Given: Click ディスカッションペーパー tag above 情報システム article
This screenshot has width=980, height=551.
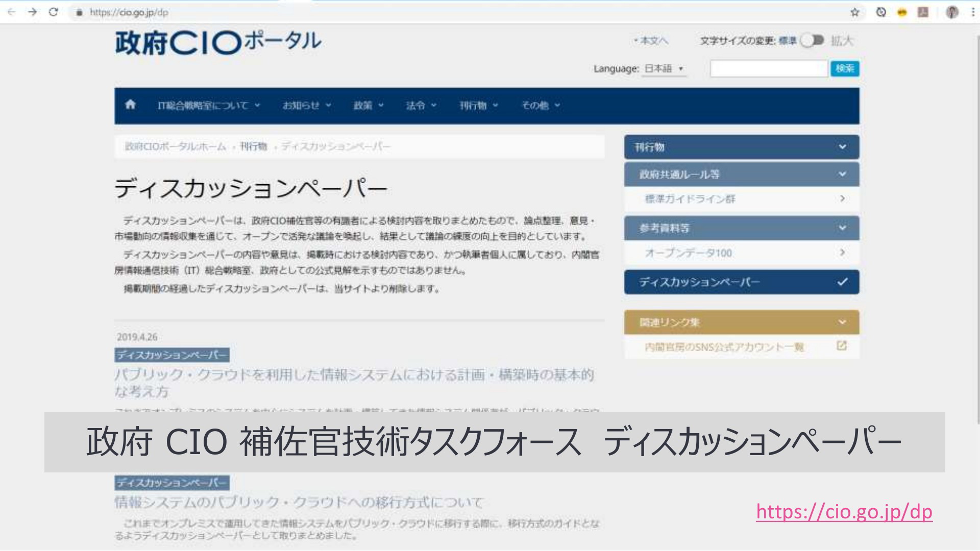Looking at the screenshot, I should point(172,483).
